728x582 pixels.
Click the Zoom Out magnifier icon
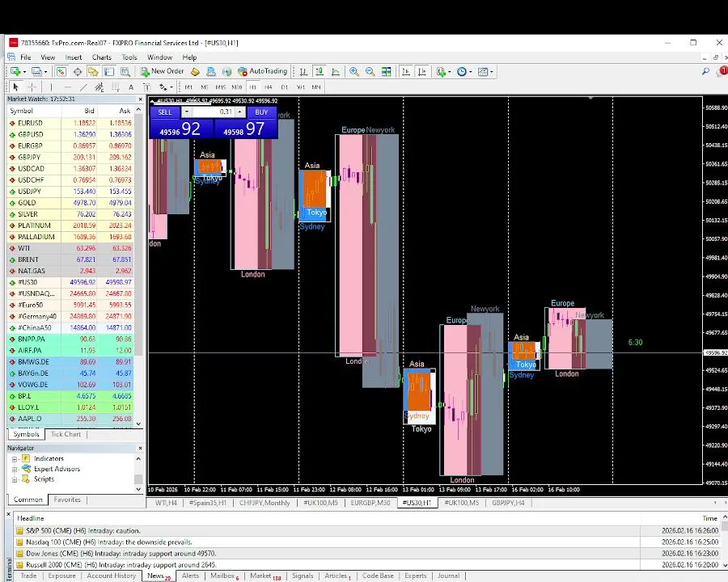pos(370,71)
